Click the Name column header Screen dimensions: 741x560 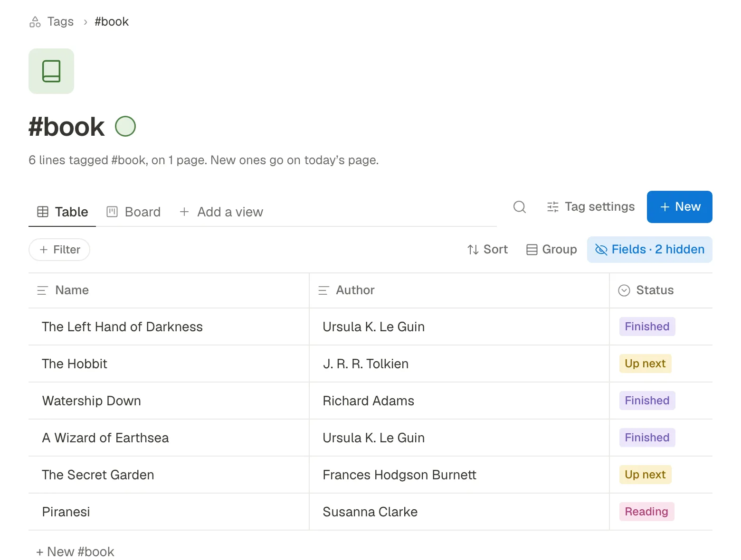pos(169,290)
